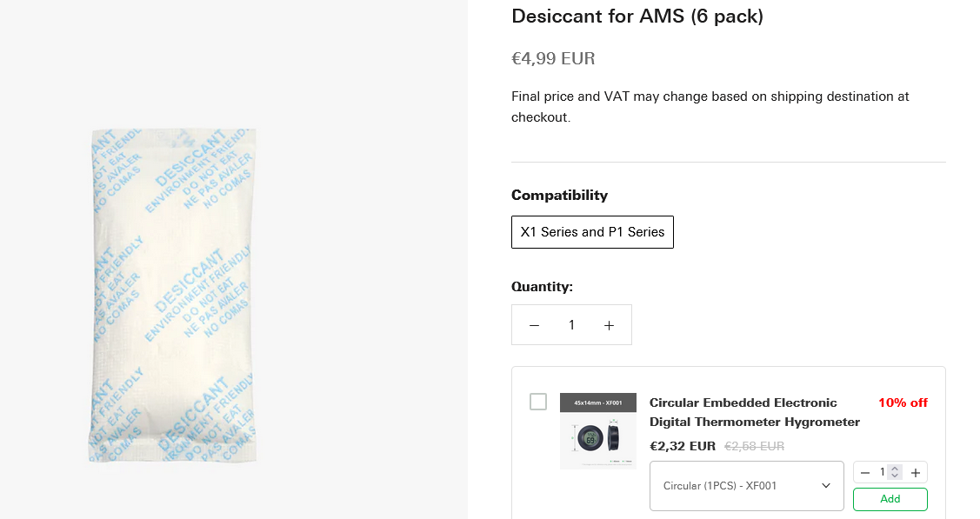This screenshot has height=519, width=980.
Task: Open the Circular (1PCS) - XF001 variant dropdown
Action: tap(747, 486)
